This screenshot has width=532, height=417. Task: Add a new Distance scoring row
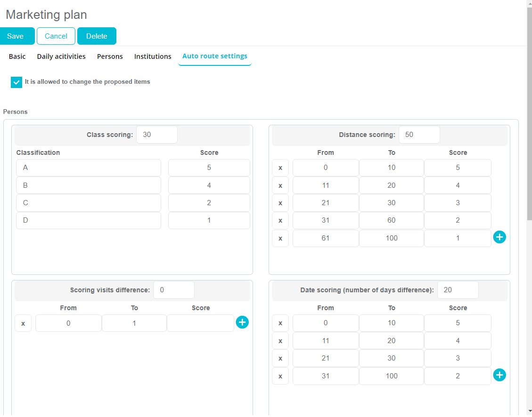[499, 237]
